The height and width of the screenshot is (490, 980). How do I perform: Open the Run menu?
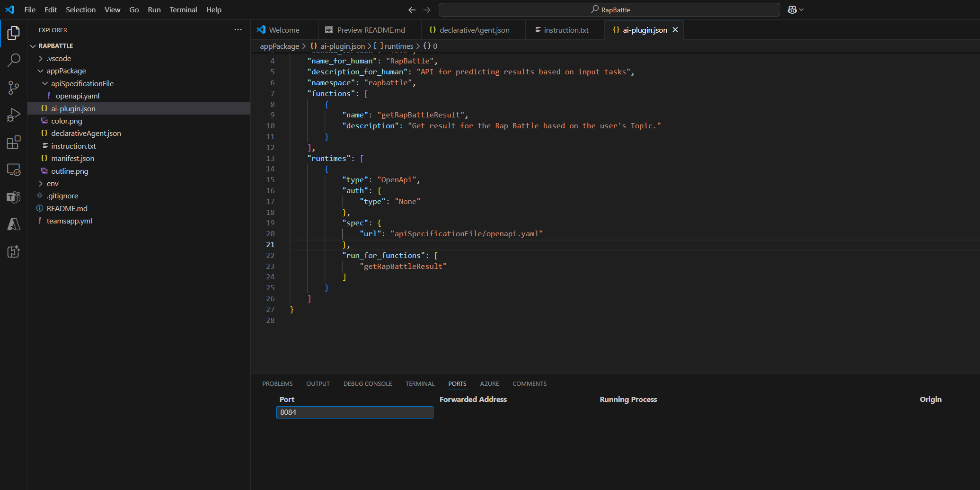pos(154,9)
